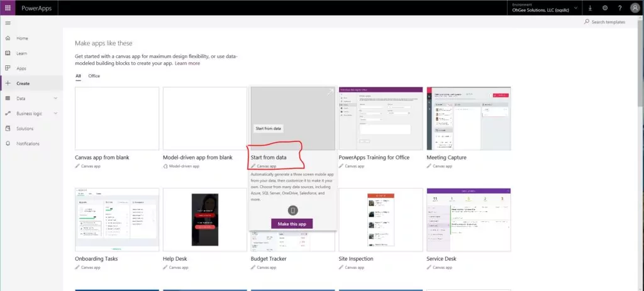
Task: Click the Business logic flow icon
Action: coord(8,114)
